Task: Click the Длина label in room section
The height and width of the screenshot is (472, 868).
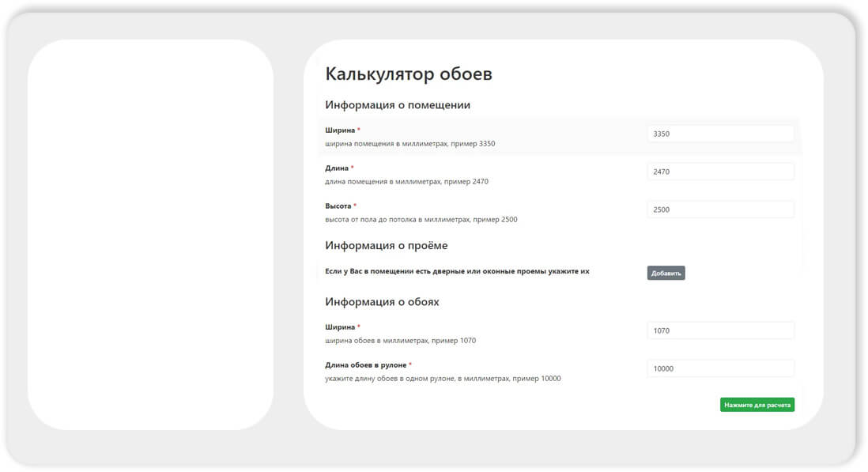Action: pyautogui.click(x=337, y=168)
